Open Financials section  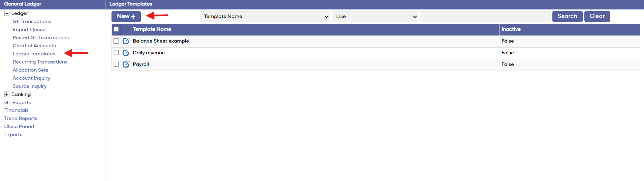(17, 110)
